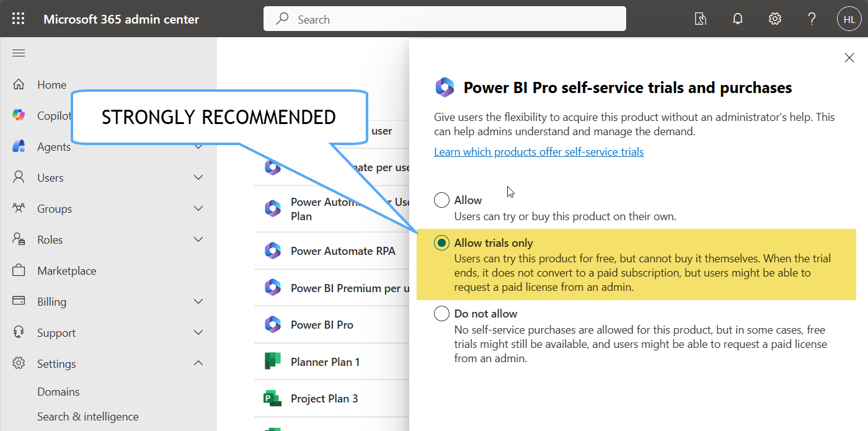Open the Cloud Shell script icon

pos(701,19)
